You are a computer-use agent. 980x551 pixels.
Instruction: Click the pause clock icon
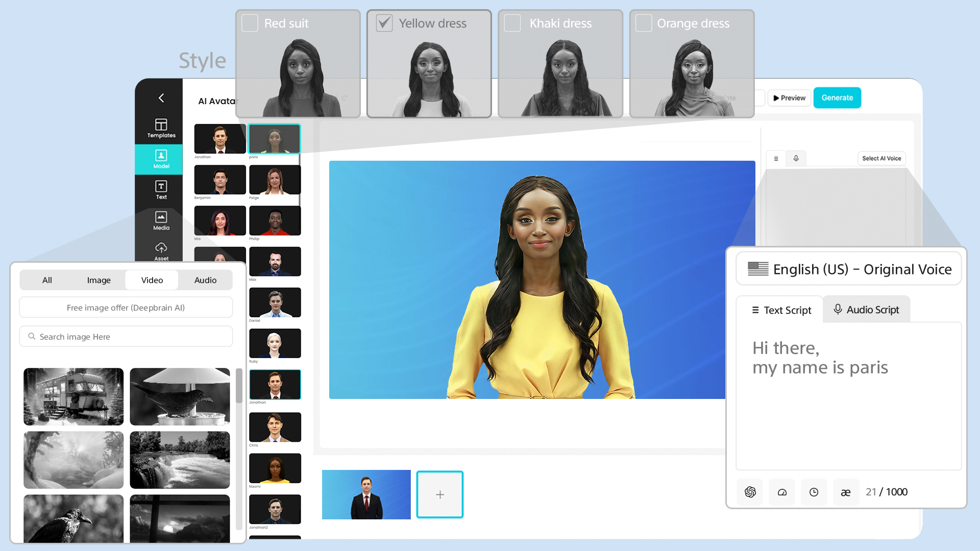(x=814, y=492)
